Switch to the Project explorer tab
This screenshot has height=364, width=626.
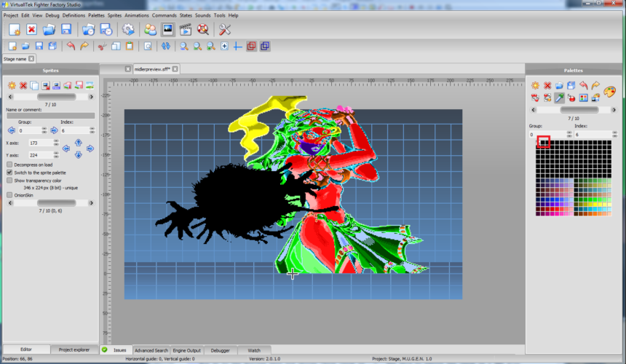pos(74,350)
